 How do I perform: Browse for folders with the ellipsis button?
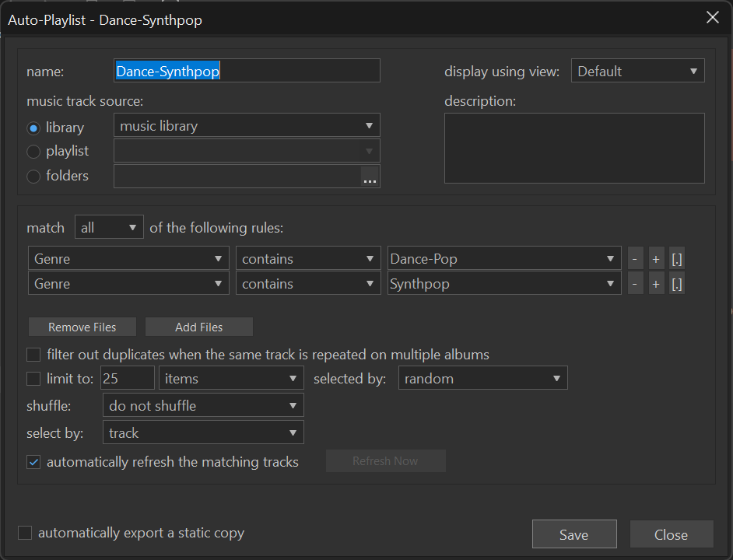pos(370,177)
